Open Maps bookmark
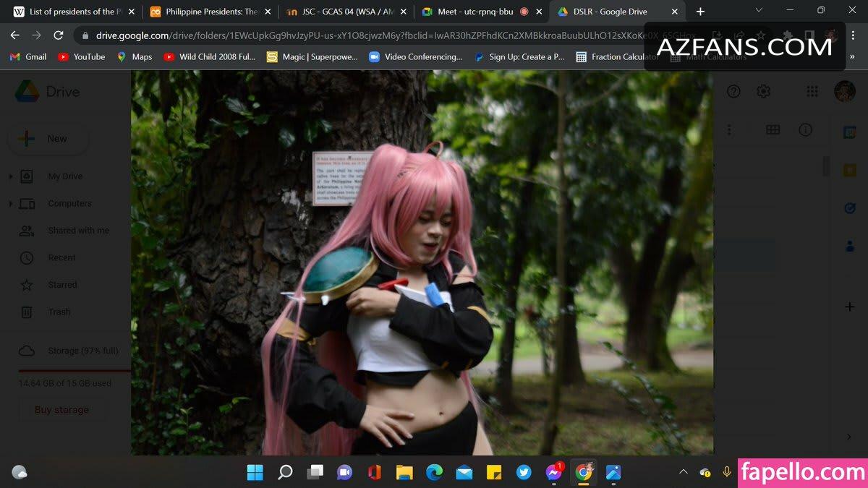868x488 pixels. point(134,57)
